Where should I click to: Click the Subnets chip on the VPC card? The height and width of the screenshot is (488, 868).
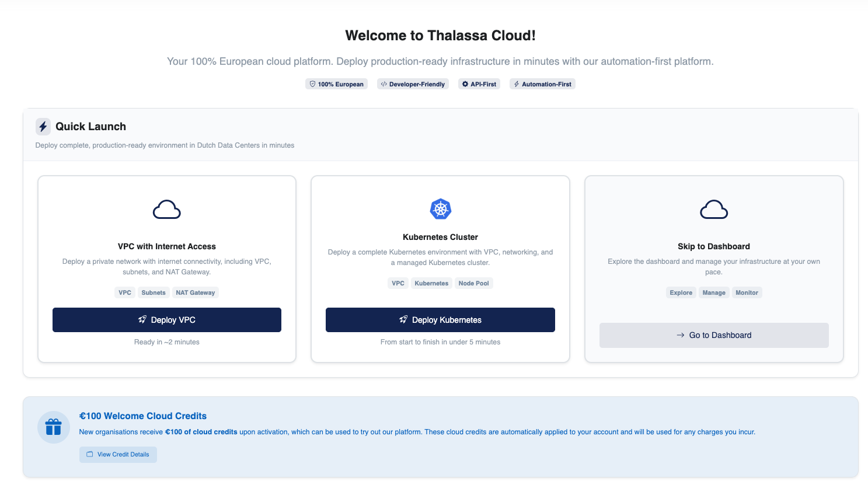pos(153,292)
